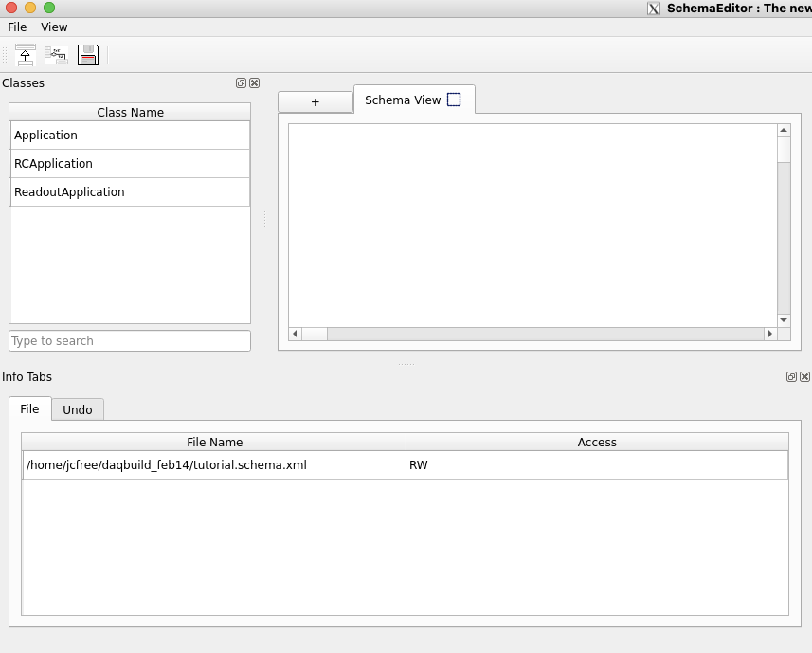Click the horizontal scrollbar handle in schema view

(315, 334)
